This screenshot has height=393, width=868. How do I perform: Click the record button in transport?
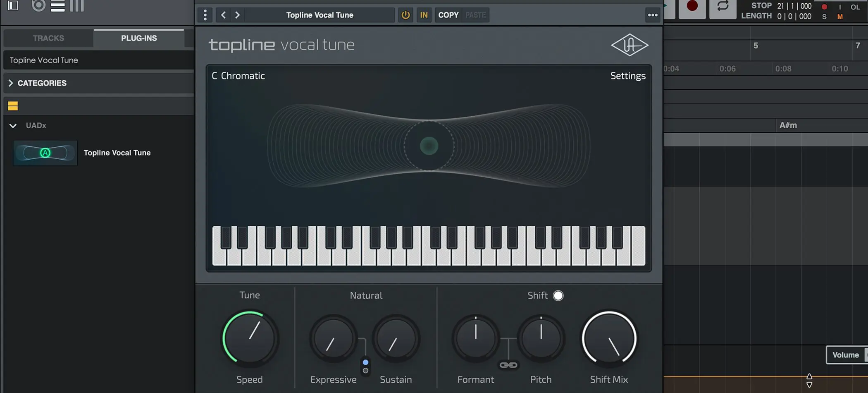(x=692, y=7)
